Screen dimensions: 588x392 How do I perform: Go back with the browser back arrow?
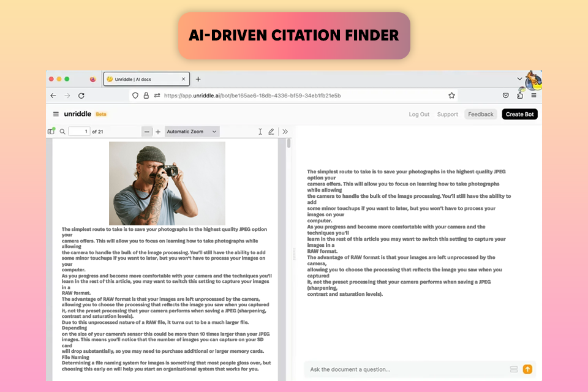tap(53, 96)
